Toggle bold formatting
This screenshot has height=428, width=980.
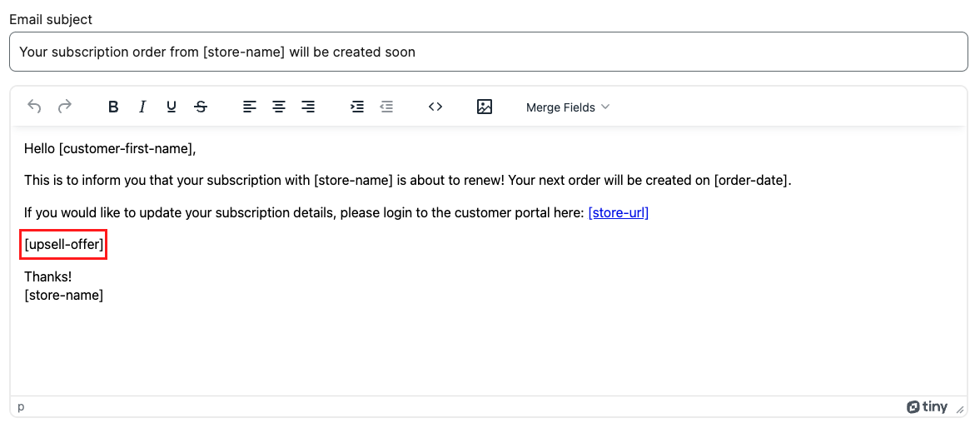click(x=113, y=107)
